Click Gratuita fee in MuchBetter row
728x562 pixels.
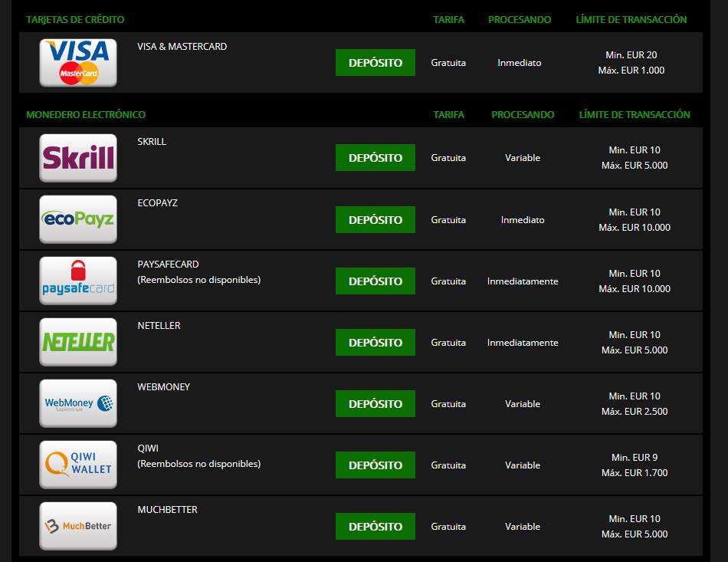click(448, 526)
